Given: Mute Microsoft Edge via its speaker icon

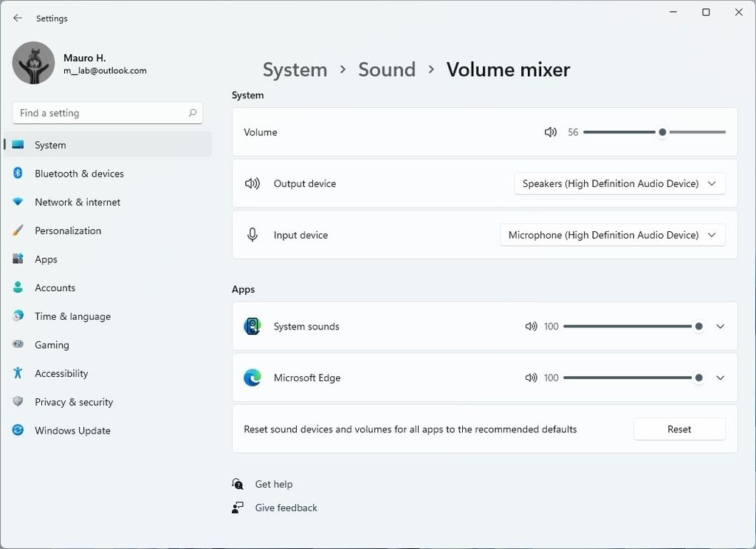Looking at the screenshot, I should click(x=531, y=378).
